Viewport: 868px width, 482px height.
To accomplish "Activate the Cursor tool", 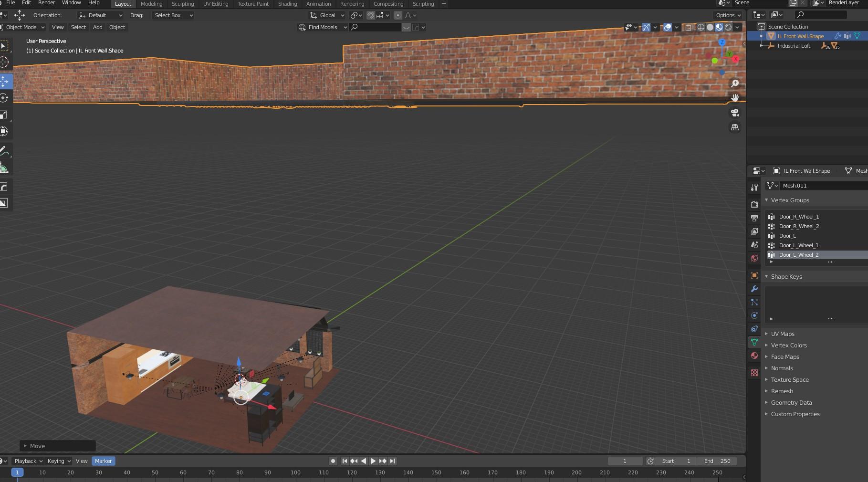I will 4,63.
